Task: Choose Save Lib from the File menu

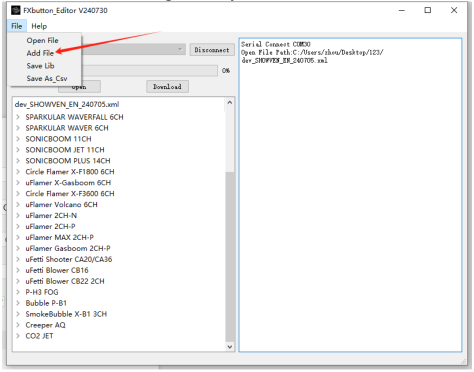Action: point(40,66)
